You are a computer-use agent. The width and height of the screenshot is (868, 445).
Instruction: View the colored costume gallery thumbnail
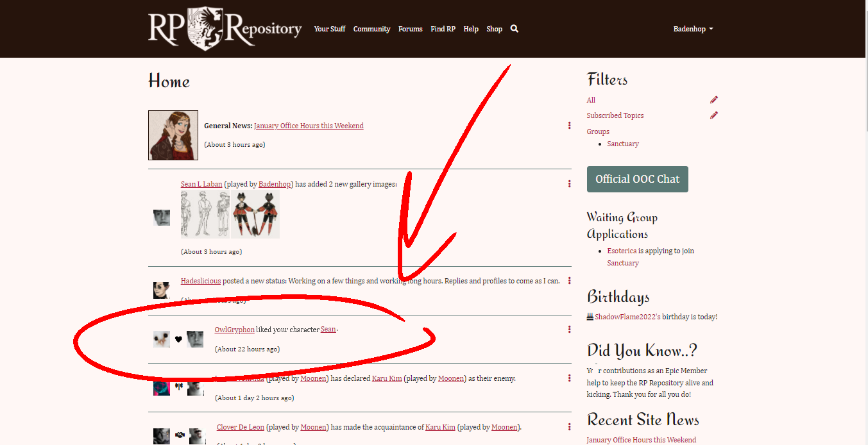click(x=255, y=214)
